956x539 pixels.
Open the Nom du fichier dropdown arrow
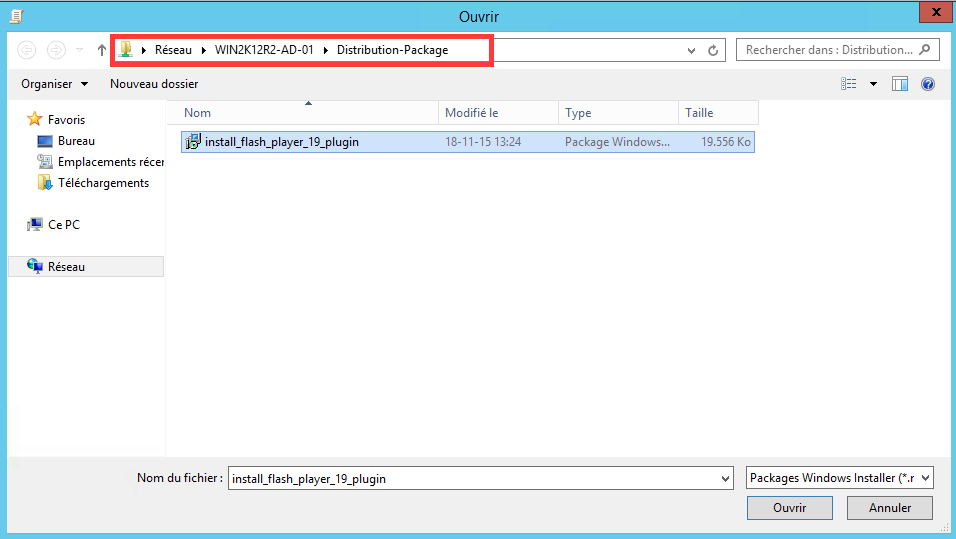pyautogui.click(x=725, y=479)
